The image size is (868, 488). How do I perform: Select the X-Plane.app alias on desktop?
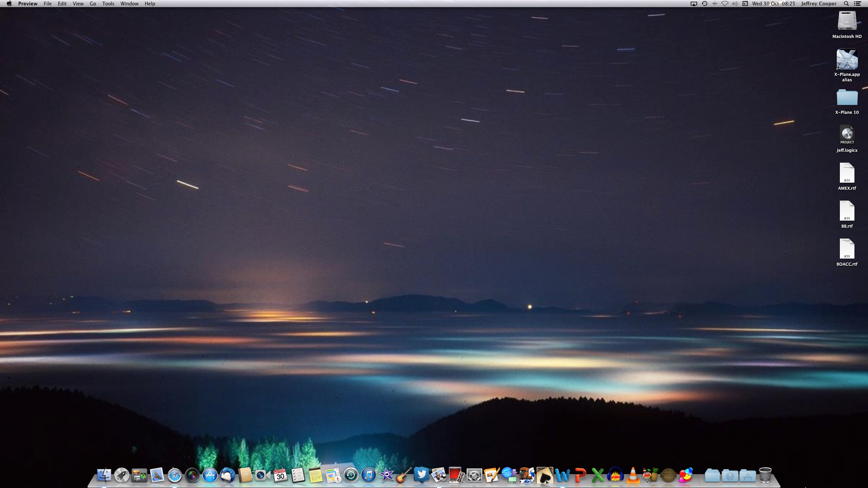click(x=847, y=65)
